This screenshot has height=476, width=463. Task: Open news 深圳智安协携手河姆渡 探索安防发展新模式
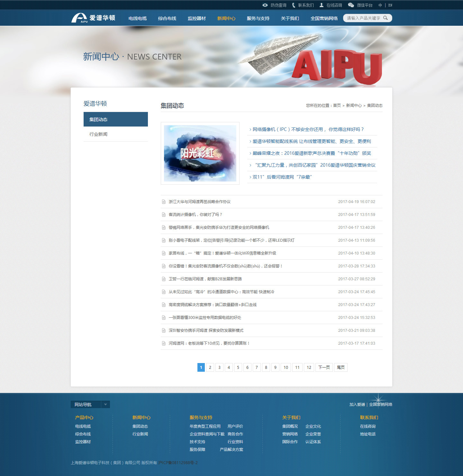click(206, 331)
